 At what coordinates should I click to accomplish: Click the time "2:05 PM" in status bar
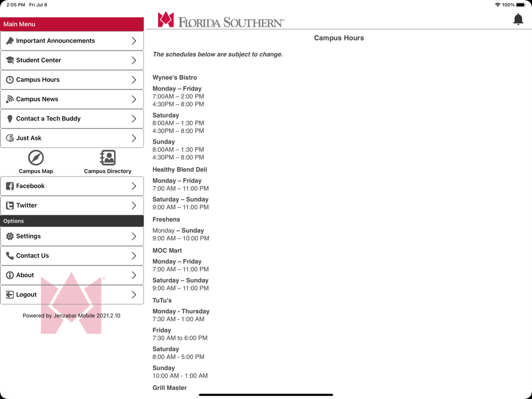pyautogui.click(x=15, y=5)
